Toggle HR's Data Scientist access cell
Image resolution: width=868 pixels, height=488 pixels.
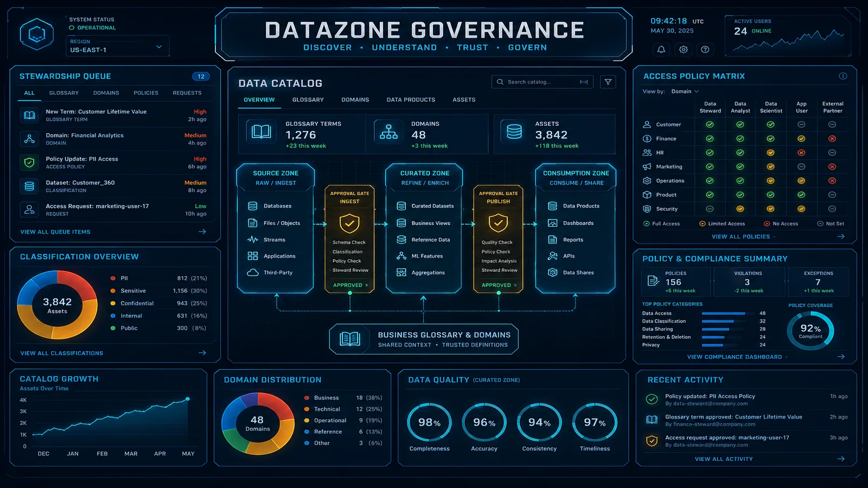(x=771, y=152)
